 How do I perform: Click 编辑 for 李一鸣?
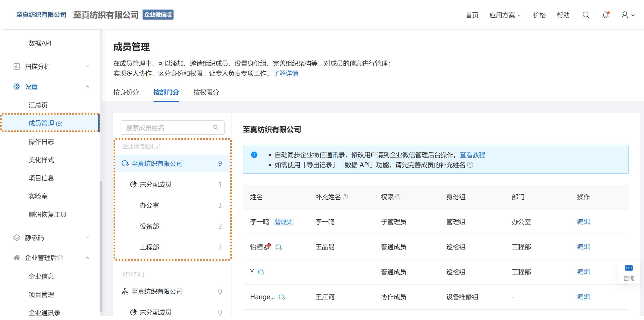583,222
